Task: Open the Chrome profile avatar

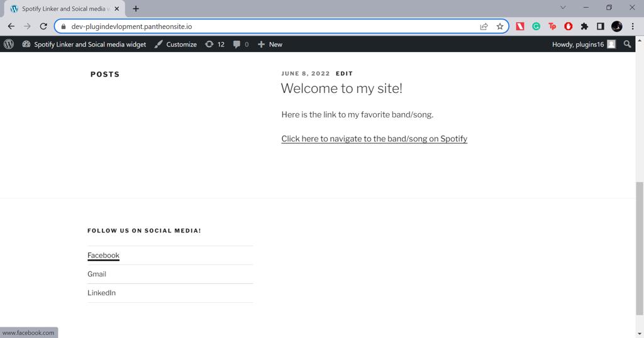Action: pos(616,26)
